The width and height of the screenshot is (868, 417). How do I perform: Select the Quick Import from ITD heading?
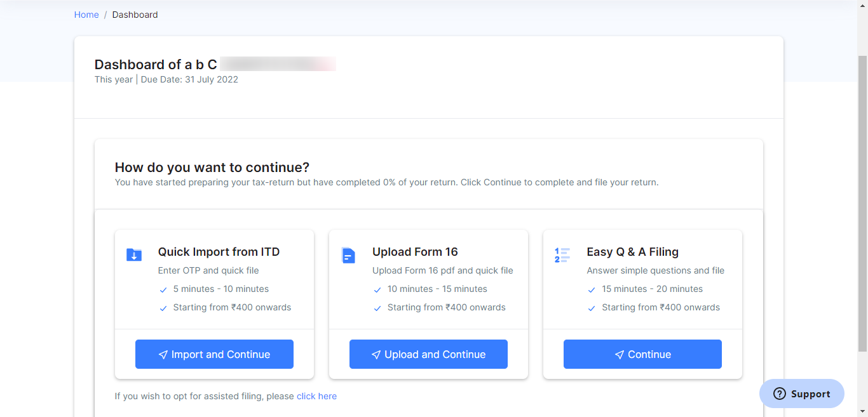[x=219, y=252]
